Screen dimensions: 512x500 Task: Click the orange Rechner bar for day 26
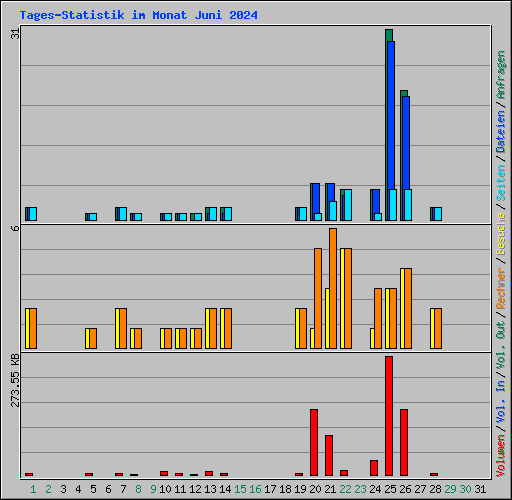[408, 309]
